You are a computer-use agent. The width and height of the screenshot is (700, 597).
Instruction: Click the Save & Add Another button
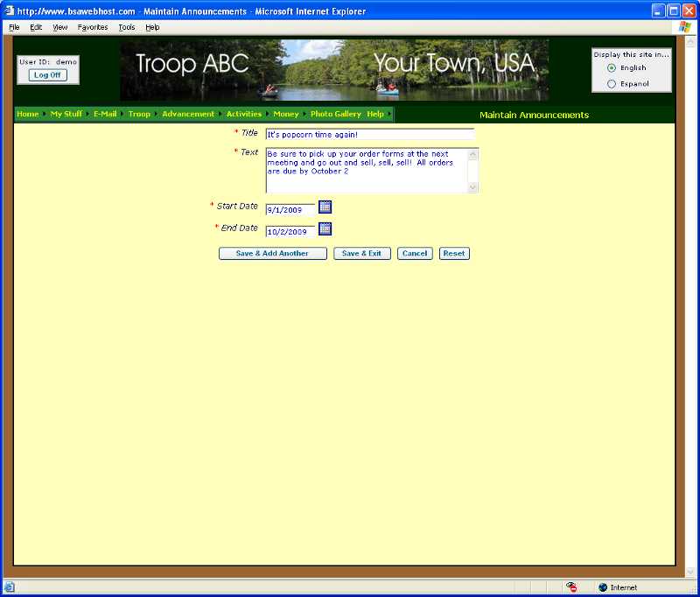tap(273, 254)
